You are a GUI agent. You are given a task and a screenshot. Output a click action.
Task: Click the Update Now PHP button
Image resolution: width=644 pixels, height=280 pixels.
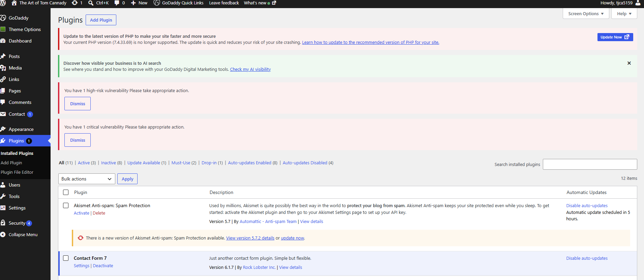point(615,37)
